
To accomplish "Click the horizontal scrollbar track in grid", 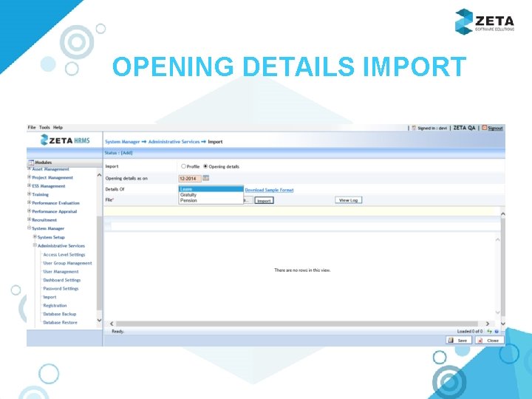I will tap(297, 324).
